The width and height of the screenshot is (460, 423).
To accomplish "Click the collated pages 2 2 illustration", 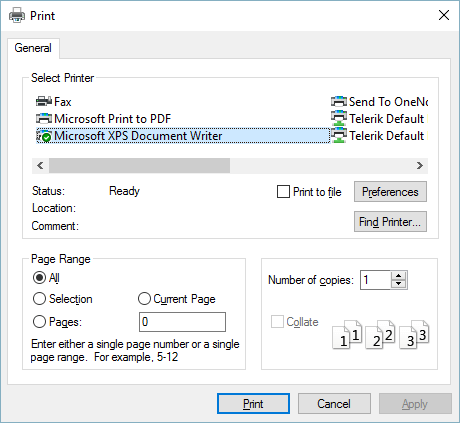I will click(x=380, y=334).
